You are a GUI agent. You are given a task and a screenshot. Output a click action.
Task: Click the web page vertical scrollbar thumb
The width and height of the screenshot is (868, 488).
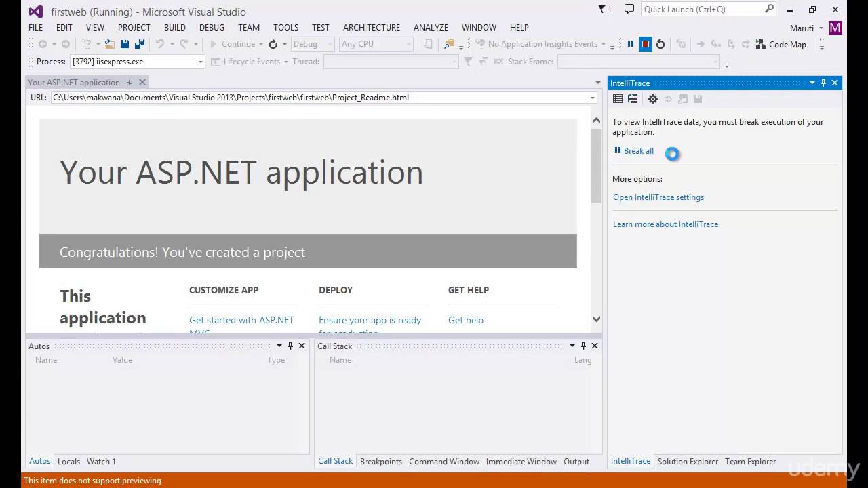[x=596, y=166]
